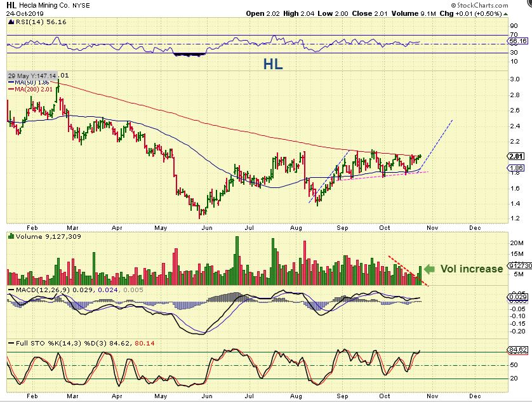532x402 pixels.
Task: Click the 1.86 moving-average tag on price axis
Action: [x=515, y=168]
